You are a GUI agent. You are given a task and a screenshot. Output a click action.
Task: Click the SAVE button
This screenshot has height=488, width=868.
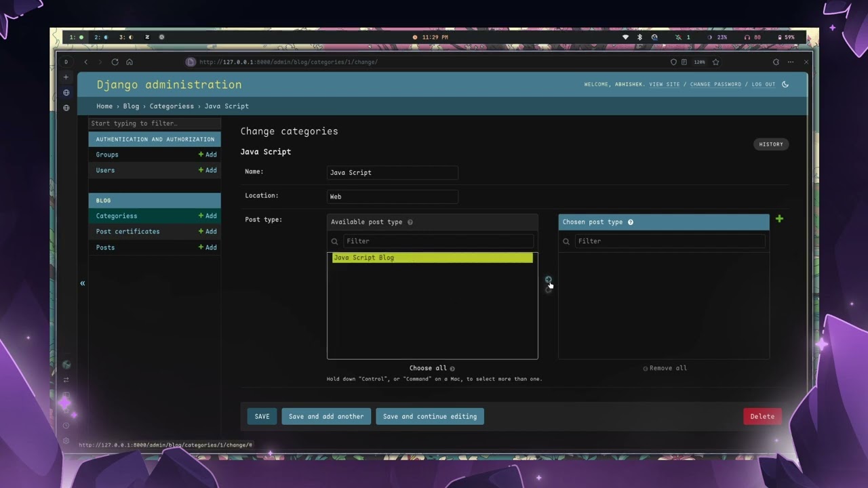262,417
